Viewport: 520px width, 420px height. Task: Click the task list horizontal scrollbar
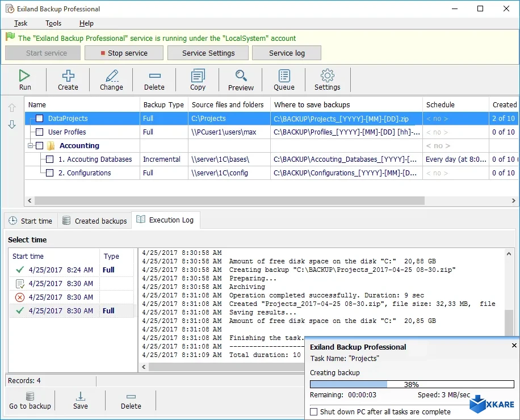pyautogui.click(x=229, y=200)
